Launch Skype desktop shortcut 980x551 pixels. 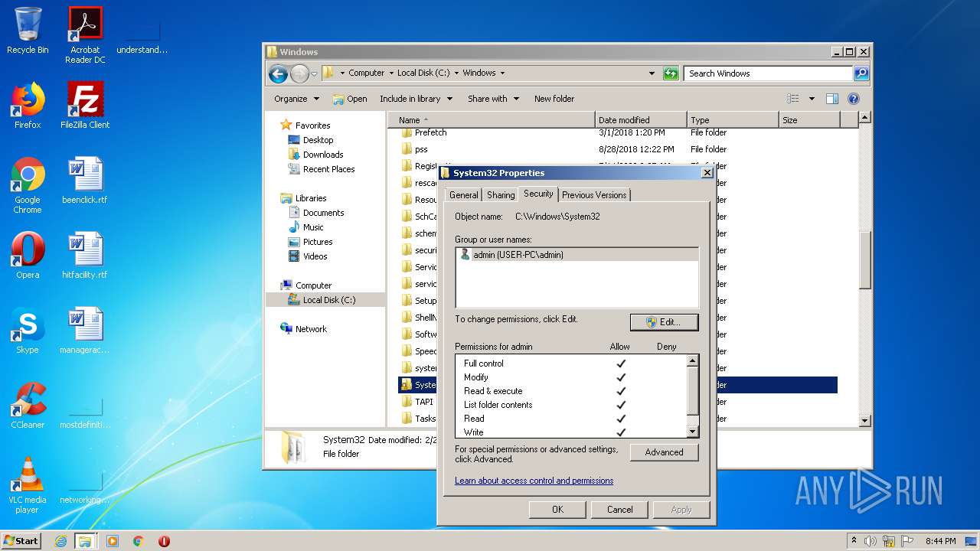click(28, 331)
